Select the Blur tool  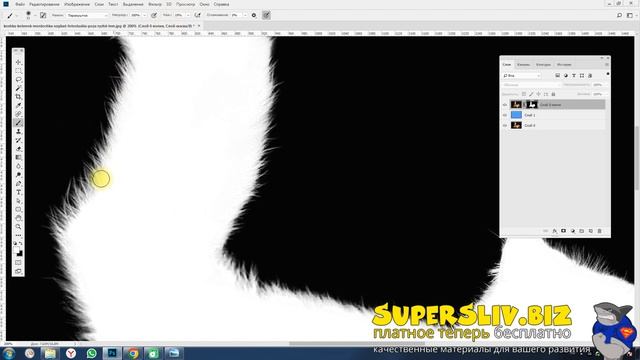click(x=18, y=166)
